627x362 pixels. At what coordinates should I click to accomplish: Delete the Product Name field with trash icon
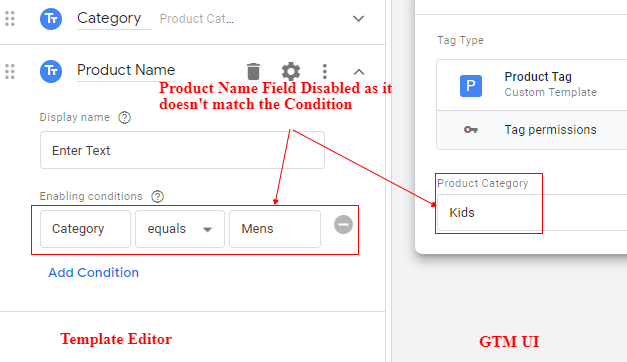point(253,71)
